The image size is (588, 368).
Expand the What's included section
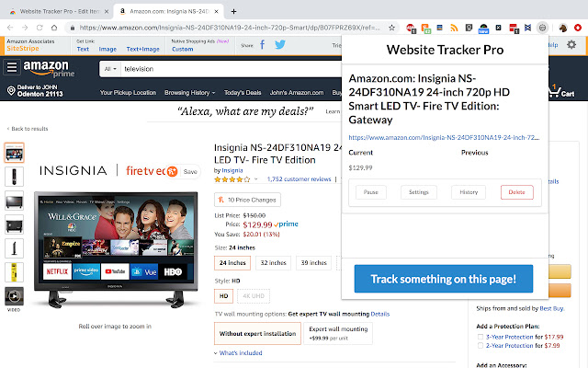click(238, 353)
